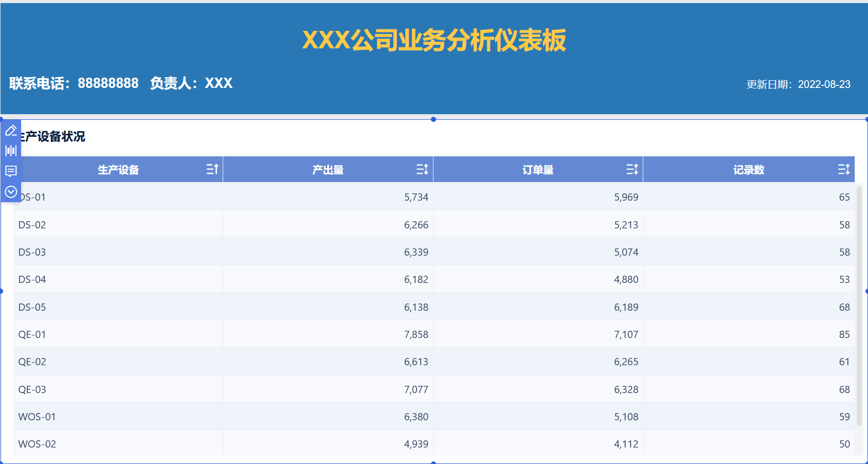Click the 订单量 column header label

pos(538,170)
